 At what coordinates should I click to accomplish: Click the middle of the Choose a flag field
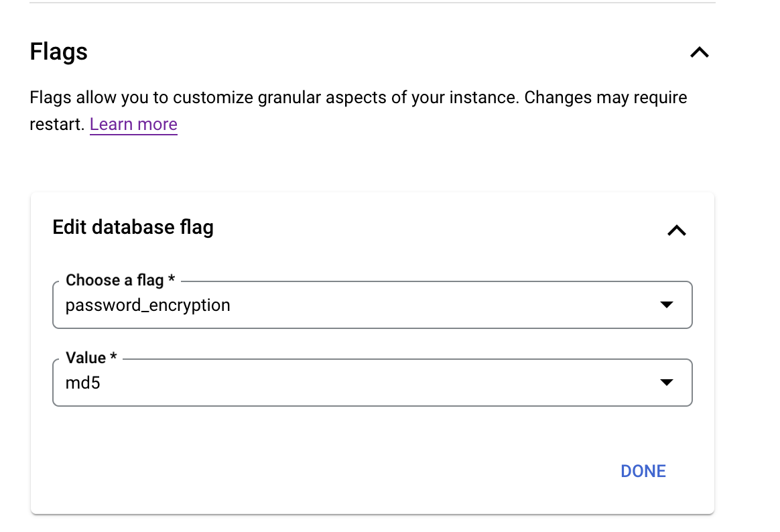coord(372,306)
